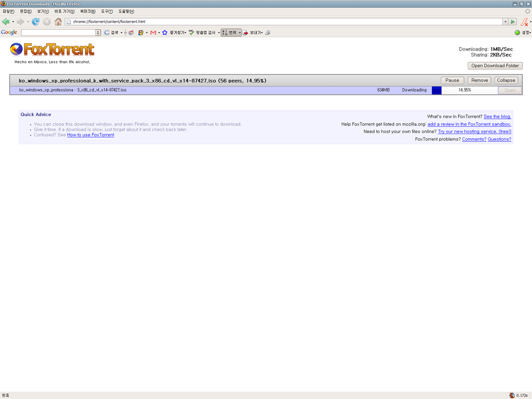Follow the 'How to use FoxTorrent' link

click(x=90, y=135)
